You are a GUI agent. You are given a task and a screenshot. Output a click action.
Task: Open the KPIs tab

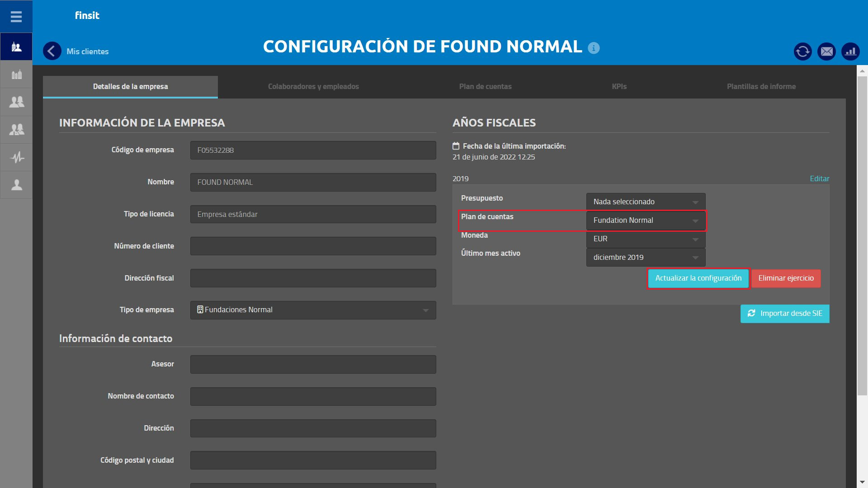point(619,86)
